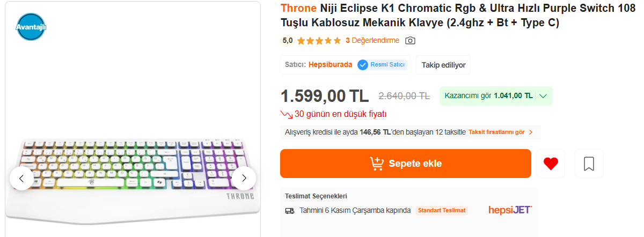Viewport: 644px width, 237px height.
Task: Click the Standart Teslimat delivery tag
Action: [442, 210]
